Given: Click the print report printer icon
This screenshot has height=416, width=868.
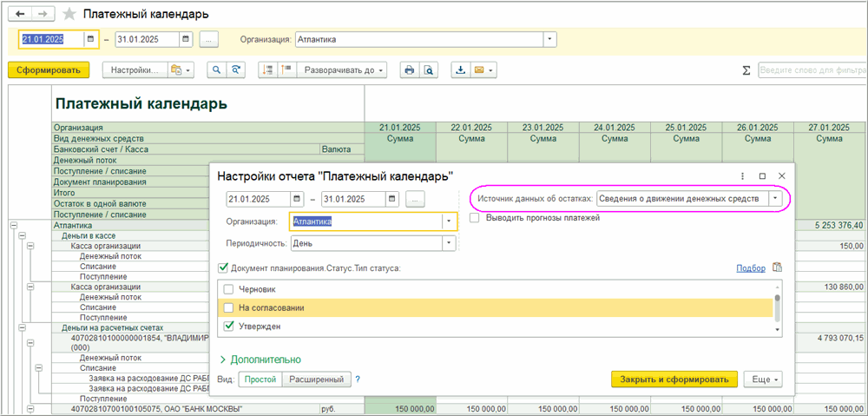Looking at the screenshot, I should pos(409,70).
